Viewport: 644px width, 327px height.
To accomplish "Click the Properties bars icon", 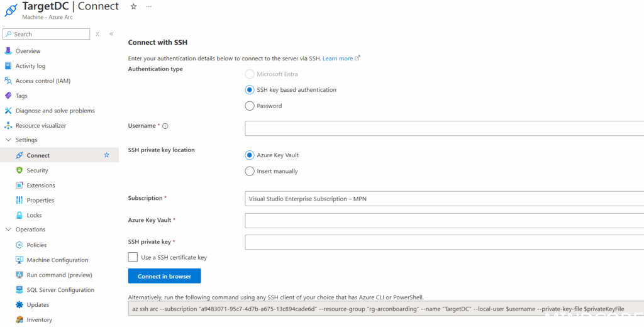I will pyautogui.click(x=19, y=200).
